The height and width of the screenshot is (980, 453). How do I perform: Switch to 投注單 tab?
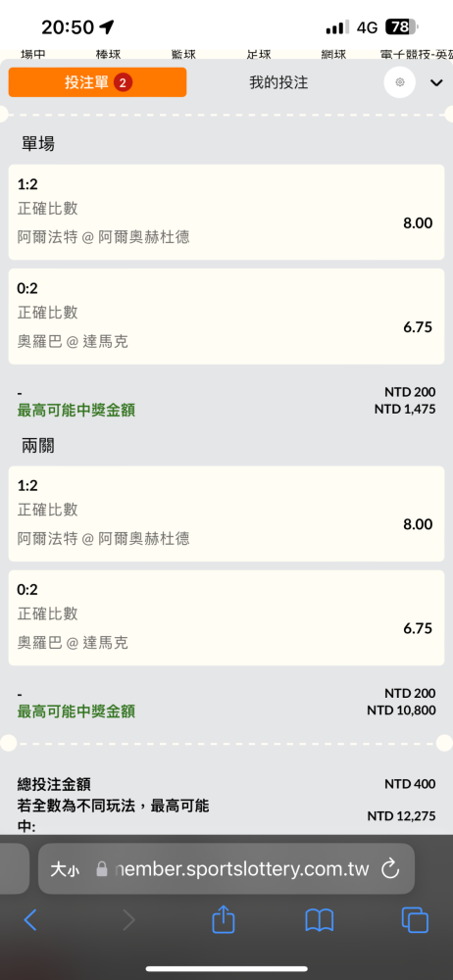point(97,82)
